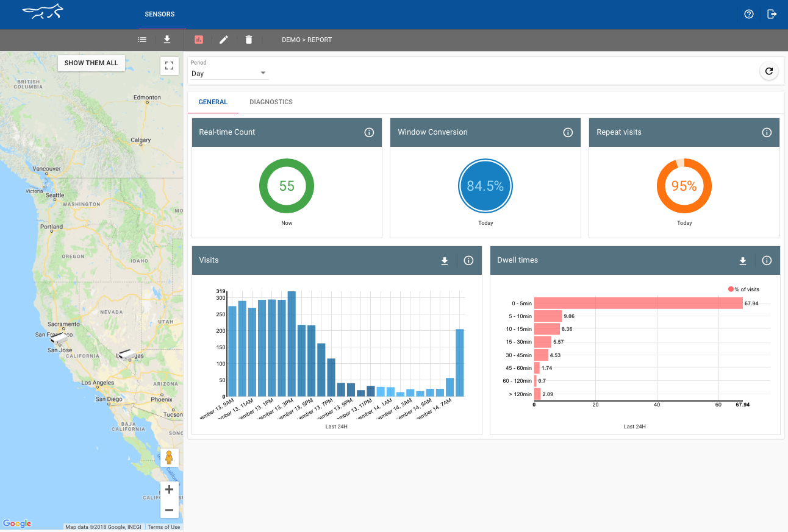The height and width of the screenshot is (532, 788).
Task: Download the Visits chart data
Action: (445, 261)
